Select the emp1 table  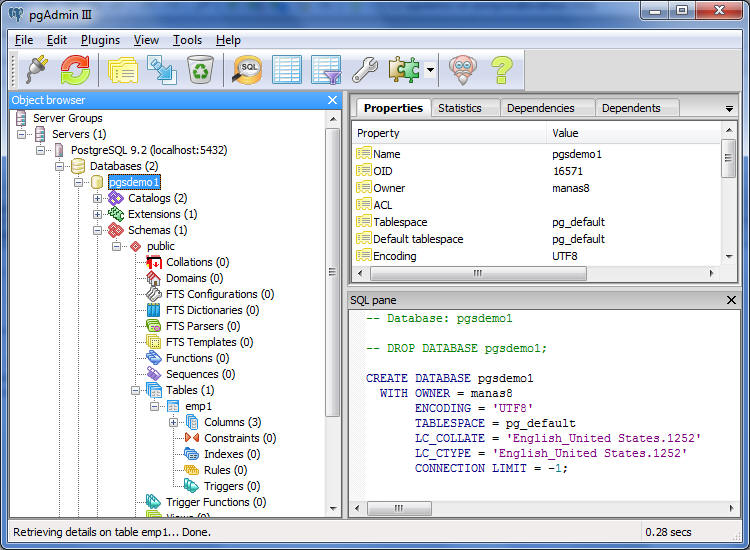(198, 407)
